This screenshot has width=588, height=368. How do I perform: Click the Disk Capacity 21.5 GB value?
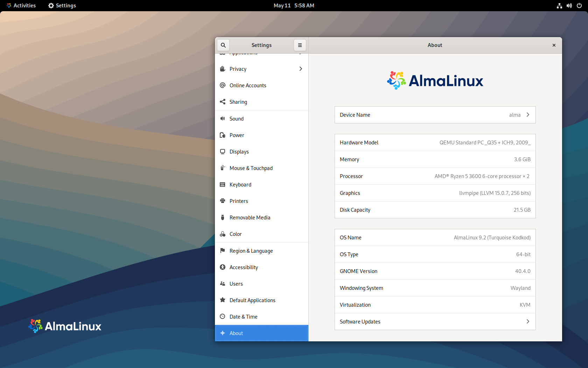(x=522, y=210)
